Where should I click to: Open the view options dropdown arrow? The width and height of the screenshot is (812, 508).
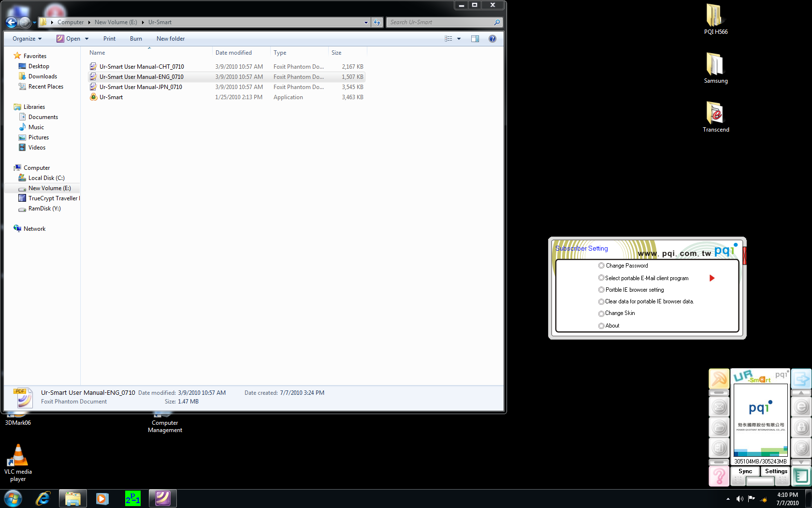point(459,39)
